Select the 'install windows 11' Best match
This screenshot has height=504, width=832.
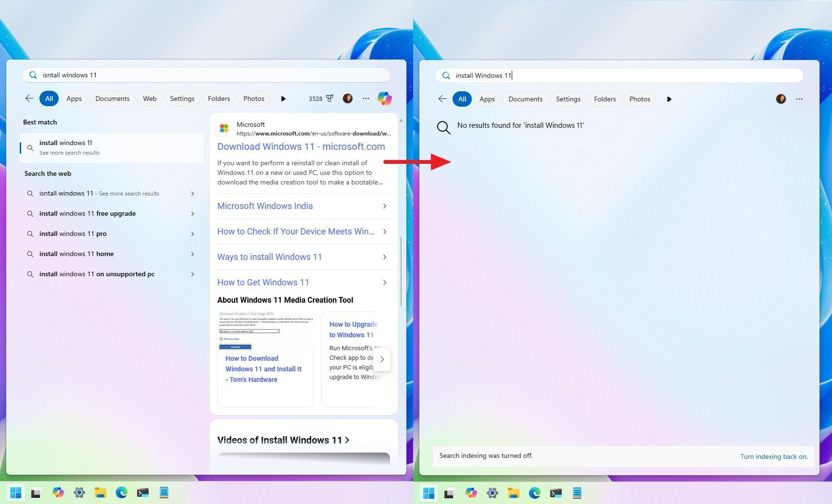(112, 148)
